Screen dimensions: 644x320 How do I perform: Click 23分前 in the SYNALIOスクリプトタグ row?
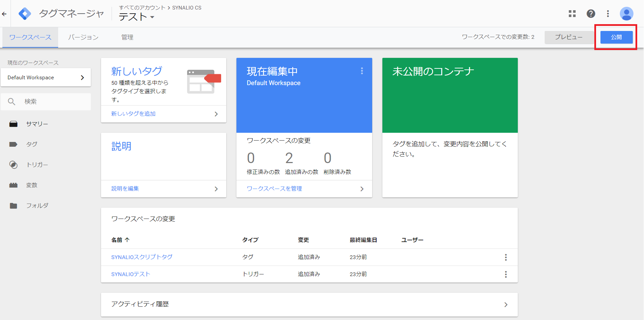coord(358,257)
